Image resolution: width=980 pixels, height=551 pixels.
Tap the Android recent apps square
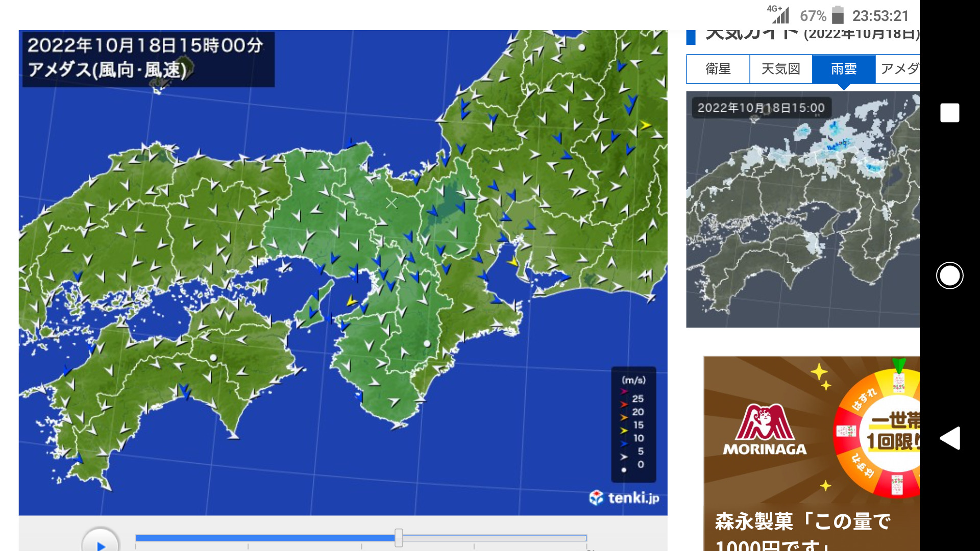(x=949, y=113)
